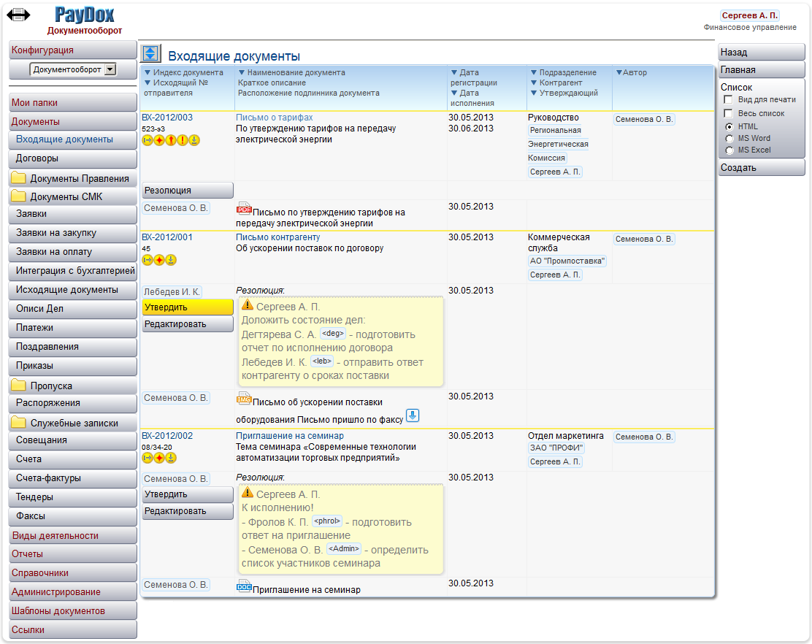Check the 'Весь список' checkbox

(x=728, y=113)
